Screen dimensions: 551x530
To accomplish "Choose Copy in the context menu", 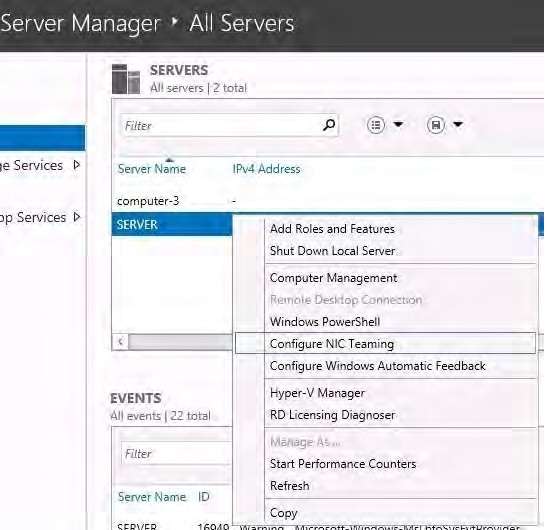I will pyautogui.click(x=284, y=513).
